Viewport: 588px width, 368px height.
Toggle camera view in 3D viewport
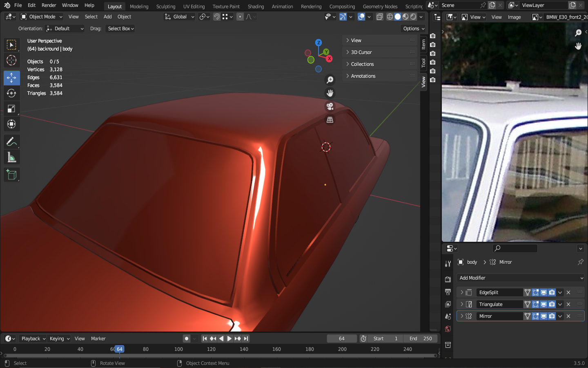tap(330, 106)
